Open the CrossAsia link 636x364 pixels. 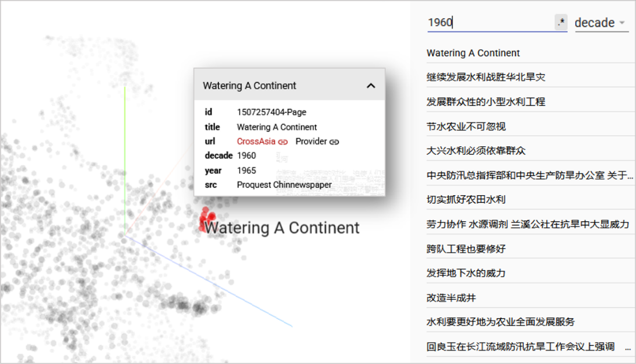[256, 142]
